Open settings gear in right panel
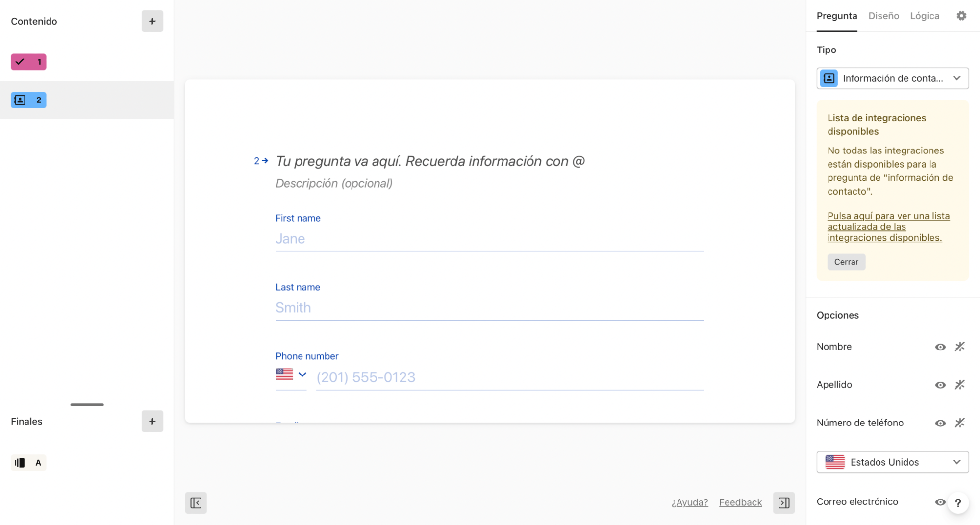 pos(961,16)
